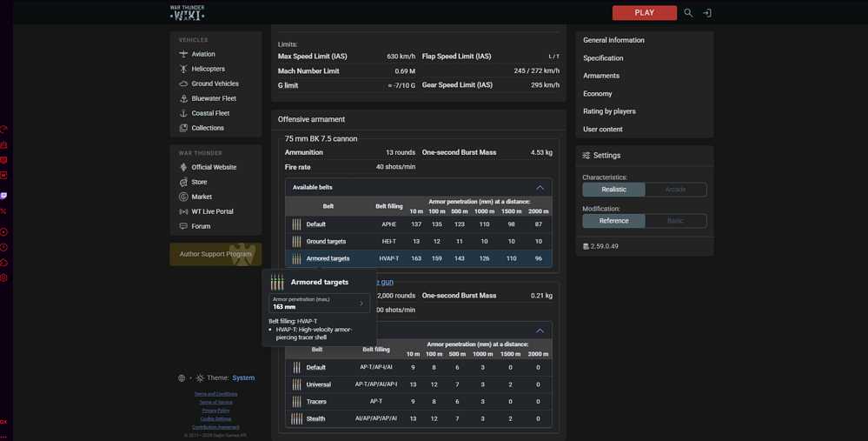Set Modification to Basic

tap(675, 221)
